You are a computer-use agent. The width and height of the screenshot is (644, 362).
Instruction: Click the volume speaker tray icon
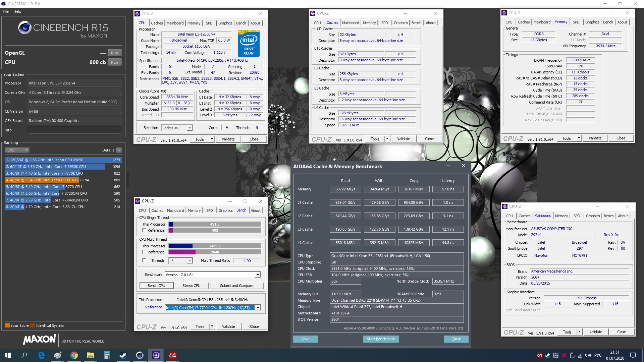[x=588, y=355]
